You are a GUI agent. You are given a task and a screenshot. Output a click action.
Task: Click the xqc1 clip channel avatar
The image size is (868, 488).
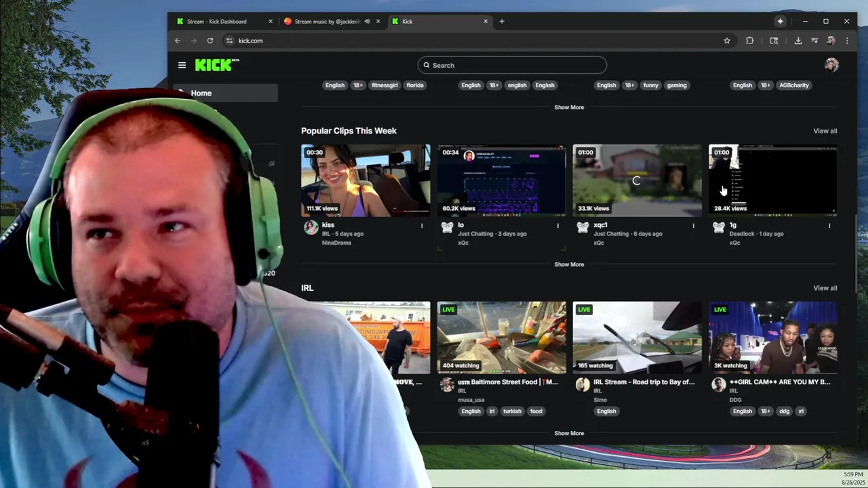click(x=583, y=228)
